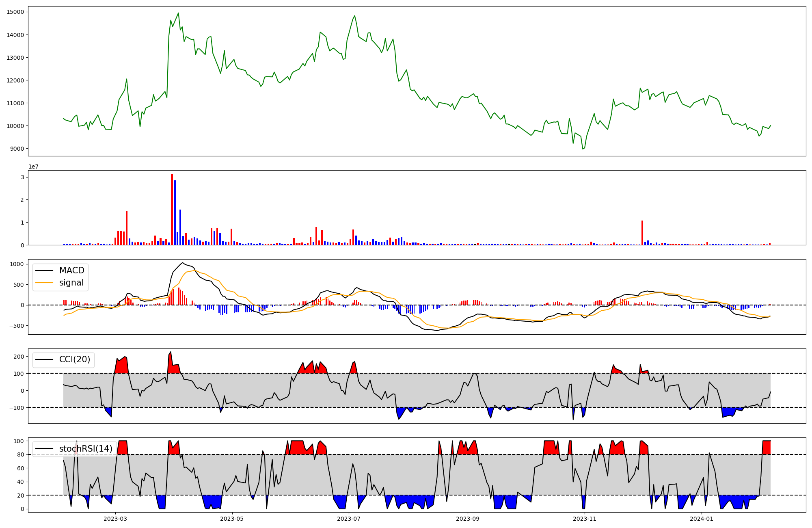Screen dimensions: 812x528
Task: Click the 15000 price axis tick label
Action: pyautogui.click(x=15, y=12)
